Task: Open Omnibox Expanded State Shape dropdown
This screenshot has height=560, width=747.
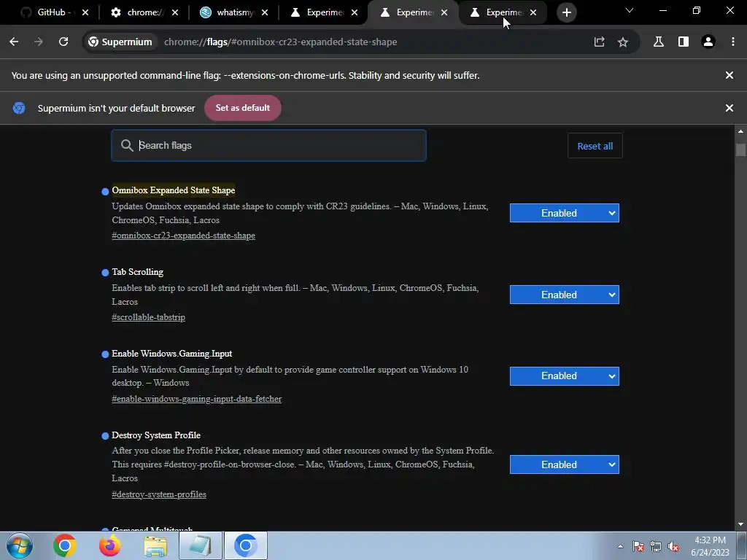Action: coord(565,213)
